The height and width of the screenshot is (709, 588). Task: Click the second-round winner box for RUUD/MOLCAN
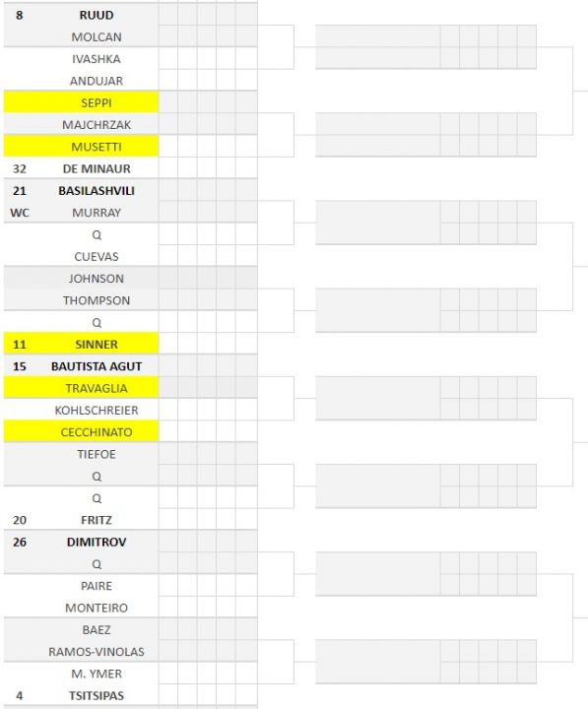tap(377, 36)
